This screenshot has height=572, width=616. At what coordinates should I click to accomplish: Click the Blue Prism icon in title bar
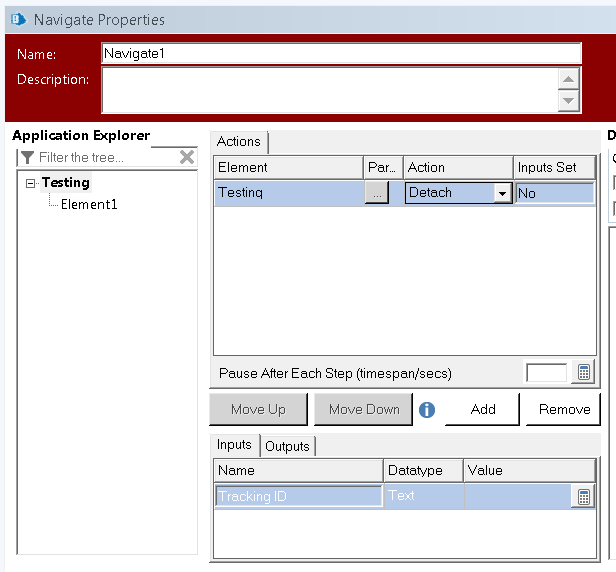(x=17, y=19)
